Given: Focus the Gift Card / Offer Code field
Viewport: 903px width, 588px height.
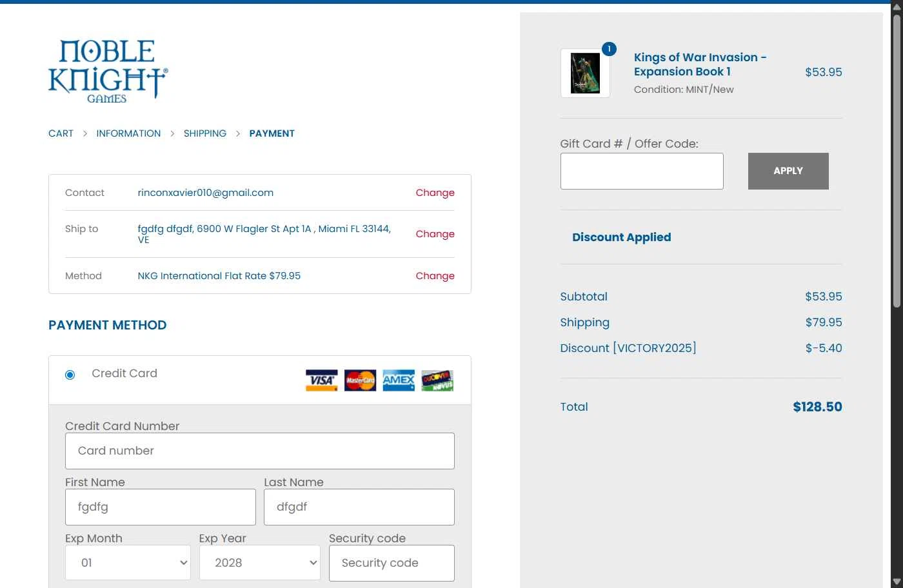Looking at the screenshot, I should (x=642, y=171).
